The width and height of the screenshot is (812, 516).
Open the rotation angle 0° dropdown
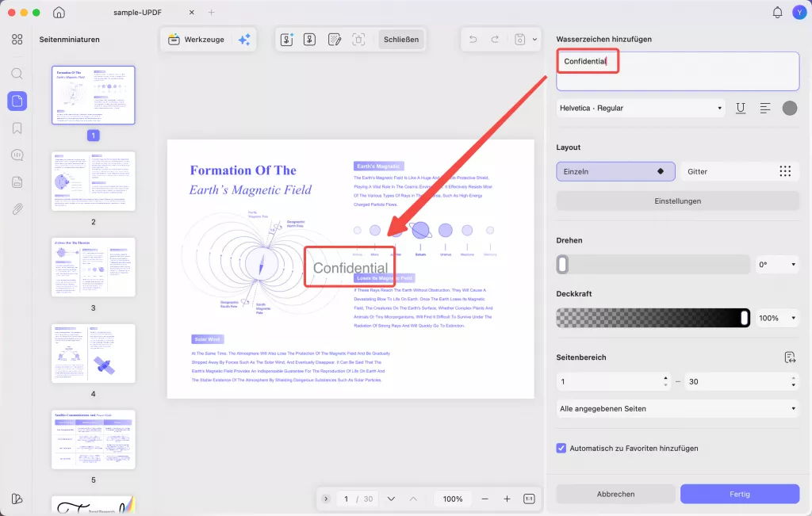point(777,265)
